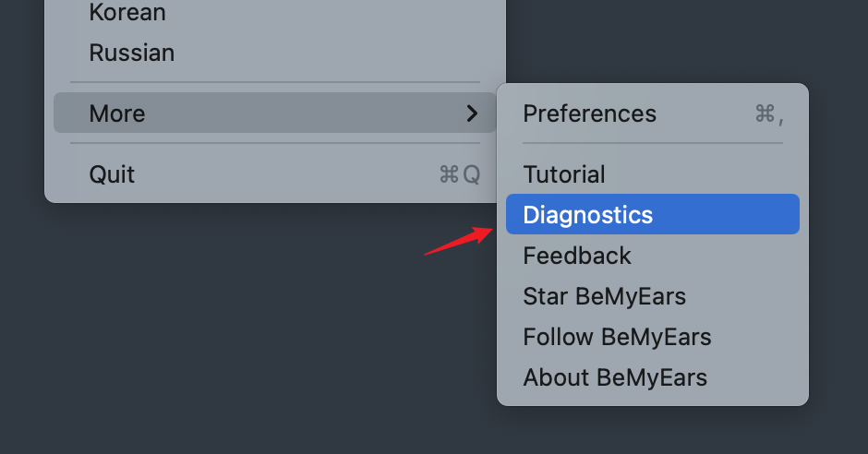The height and width of the screenshot is (454, 868).
Task: Open the More menu item
Action: [x=117, y=113]
